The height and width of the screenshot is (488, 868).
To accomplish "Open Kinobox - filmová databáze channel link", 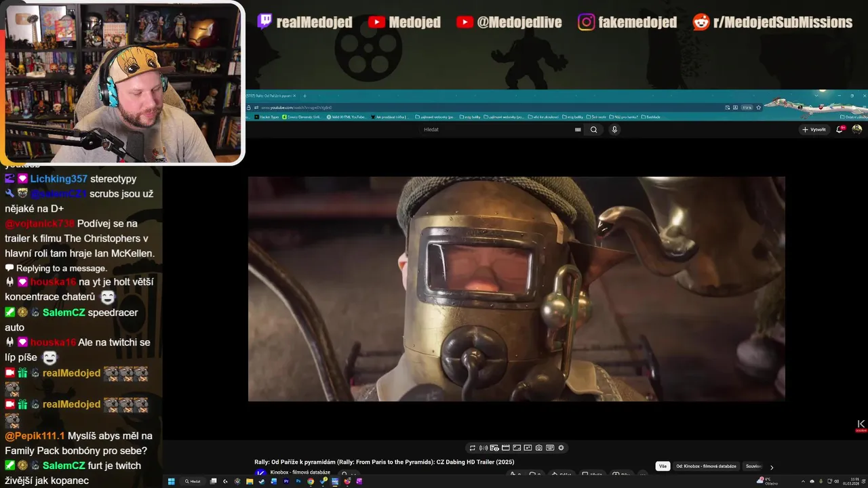I will click(300, 472).
